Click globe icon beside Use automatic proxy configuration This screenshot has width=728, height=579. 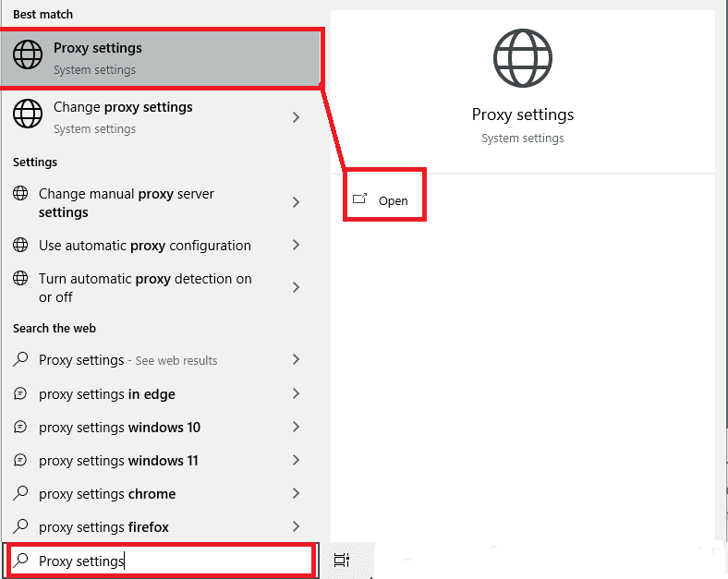click(x=20, y=246)
